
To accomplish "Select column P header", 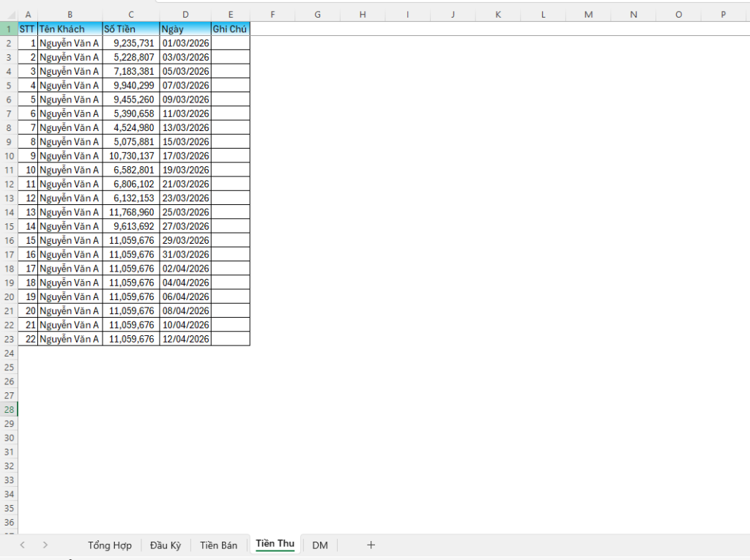I will pos(723,15).
